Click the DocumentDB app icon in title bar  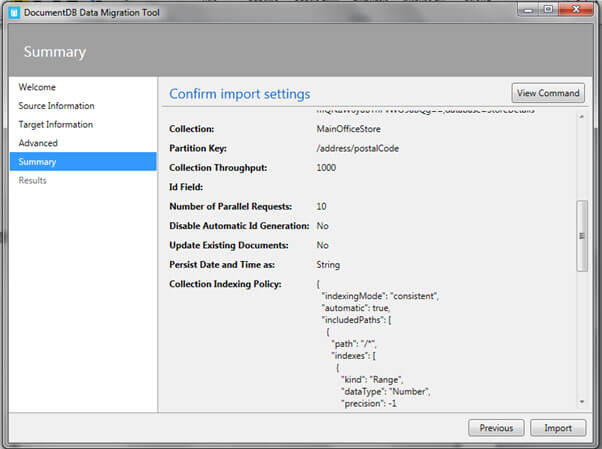click(x=14, y=13)
